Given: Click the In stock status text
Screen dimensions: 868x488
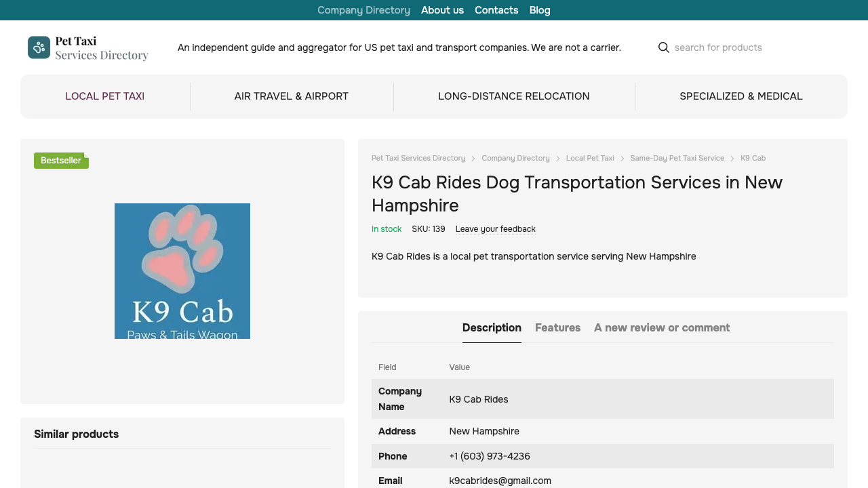Looking at the screenshot, I should point(387,229).
